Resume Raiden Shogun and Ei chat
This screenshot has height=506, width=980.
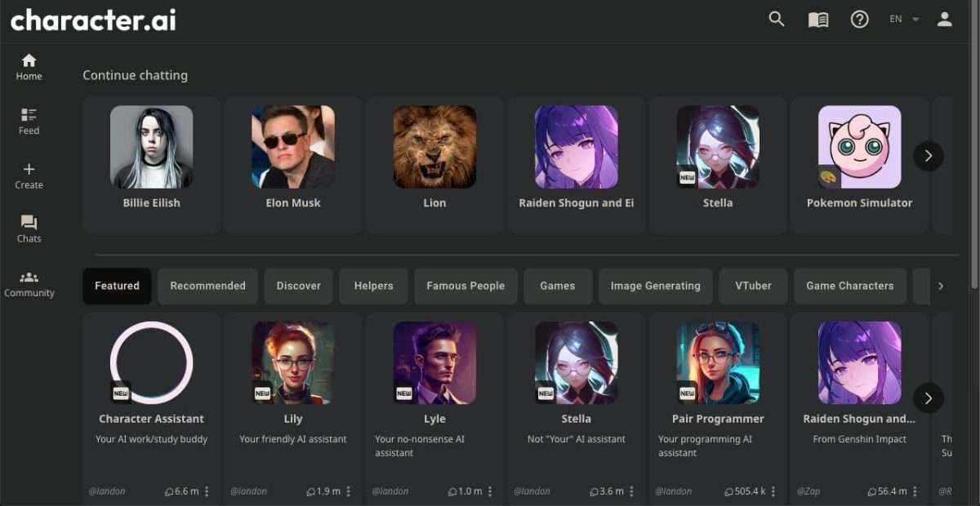pyautogui.click(x=577, y=166)
